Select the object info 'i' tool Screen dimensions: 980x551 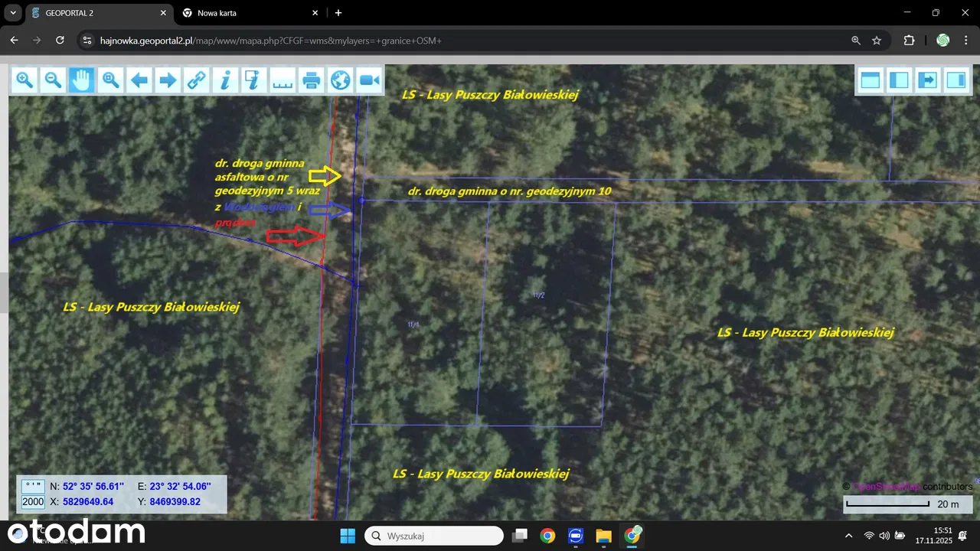[225, 80]
